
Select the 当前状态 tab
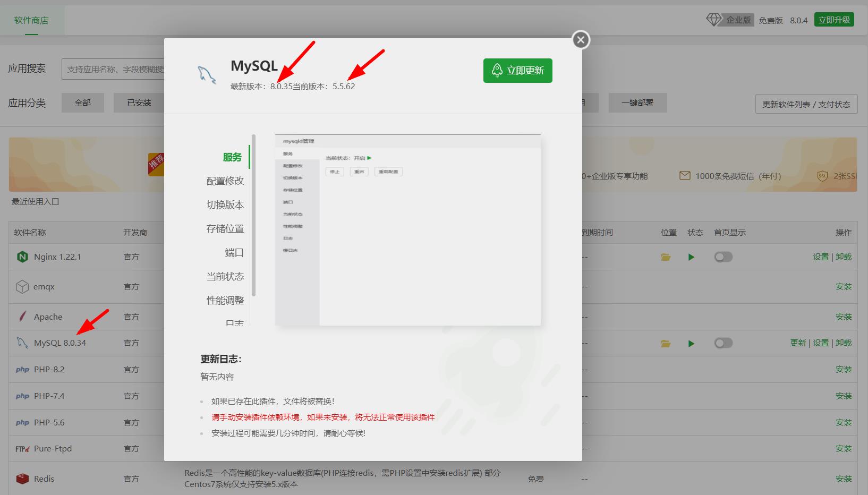225,277
